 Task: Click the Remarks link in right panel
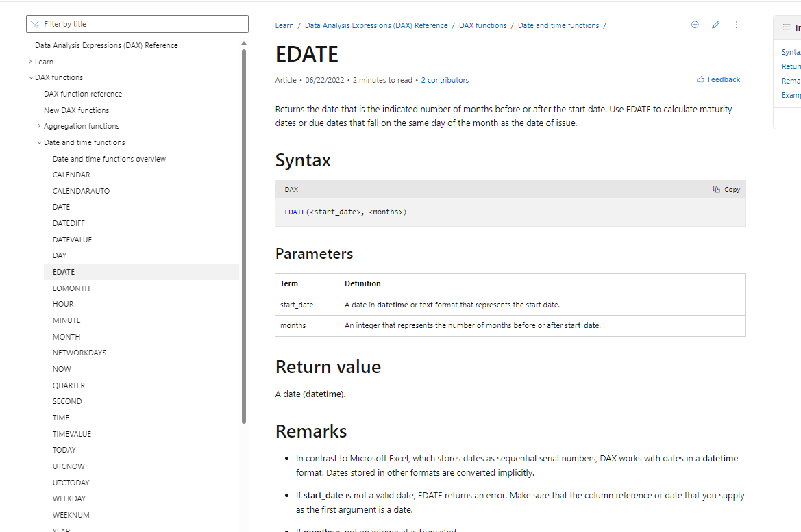point(791,81)
